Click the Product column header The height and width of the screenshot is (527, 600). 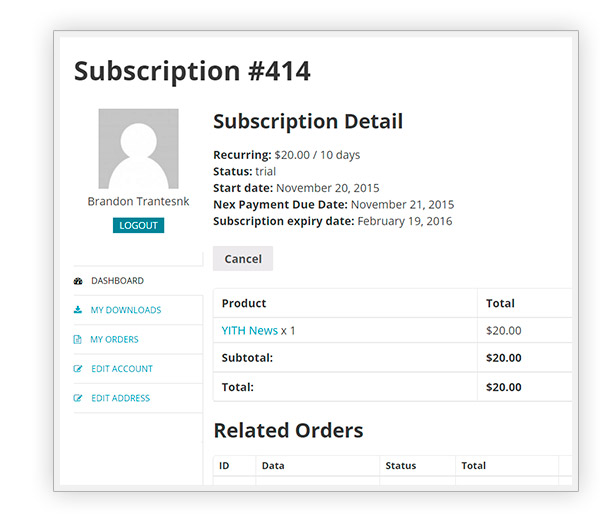[x=244, y=303]
